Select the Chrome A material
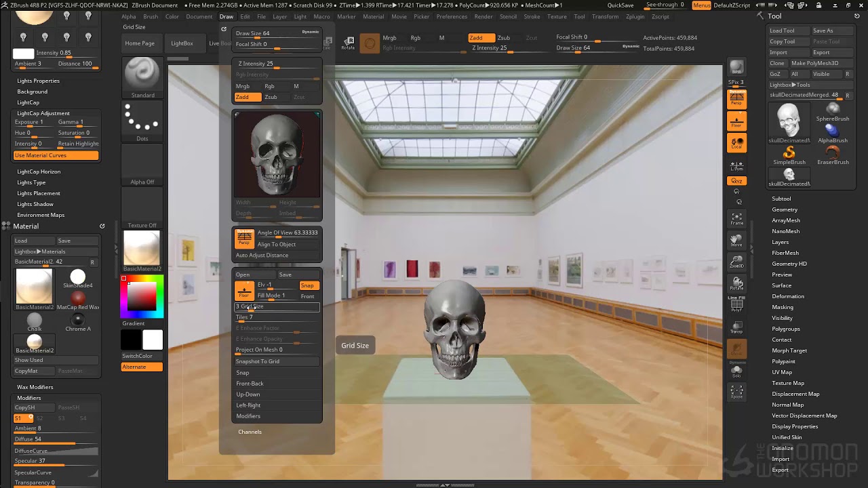868x488 pixels. click(78, 322)
